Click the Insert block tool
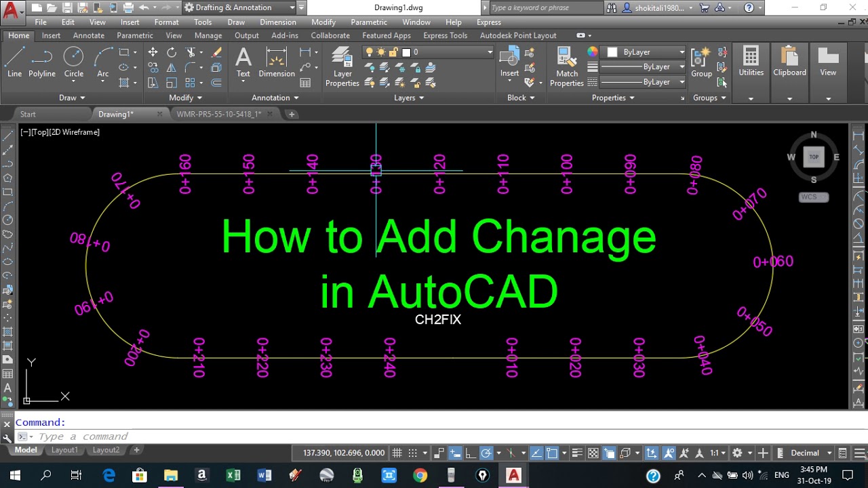Viewport: 868px width, 488px height. click(509, 62)
